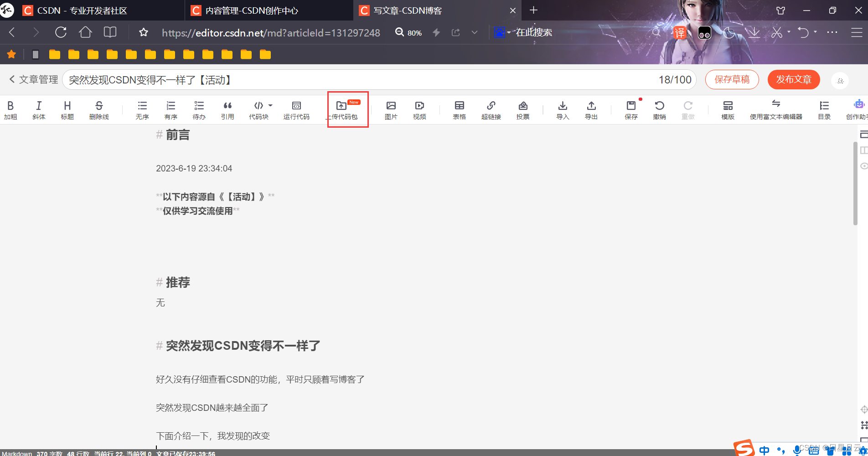Open the screenshot scissors tool

[x=777, y=32]
